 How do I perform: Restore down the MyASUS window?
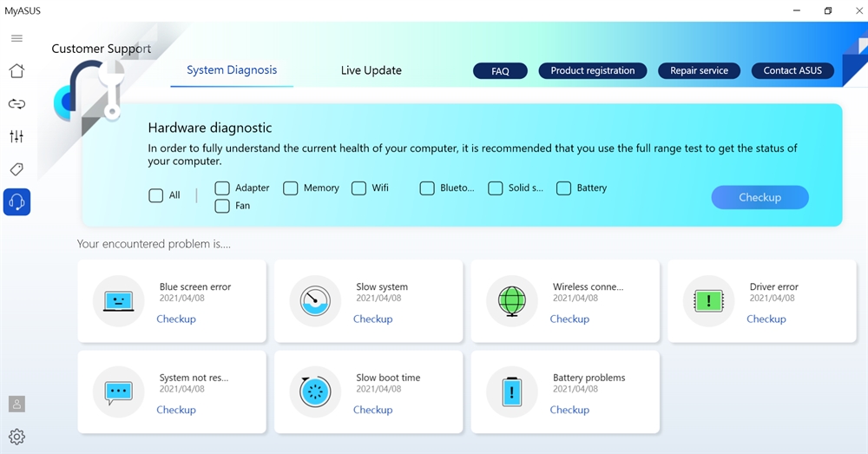click(828, 10)
